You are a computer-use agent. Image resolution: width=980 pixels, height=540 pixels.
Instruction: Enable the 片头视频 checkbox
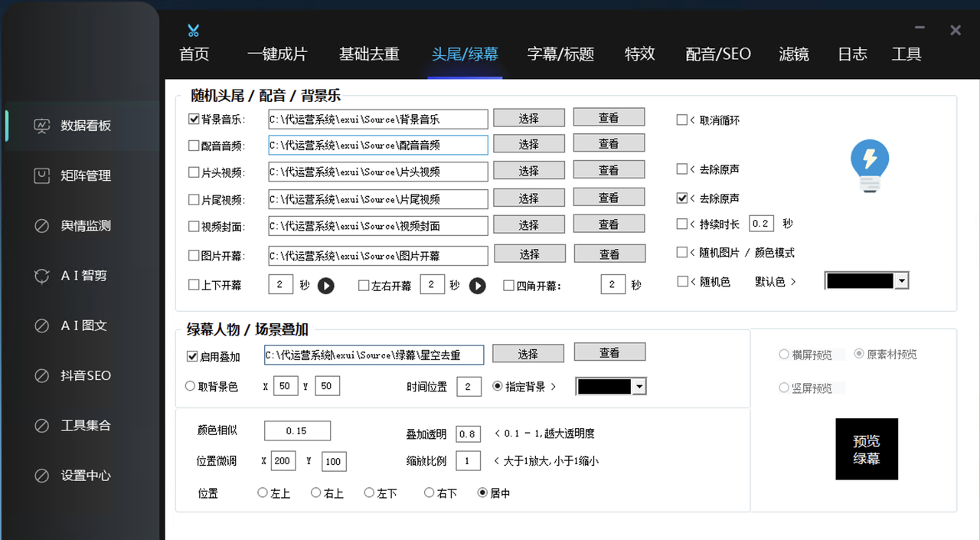(x=194, y=172)
